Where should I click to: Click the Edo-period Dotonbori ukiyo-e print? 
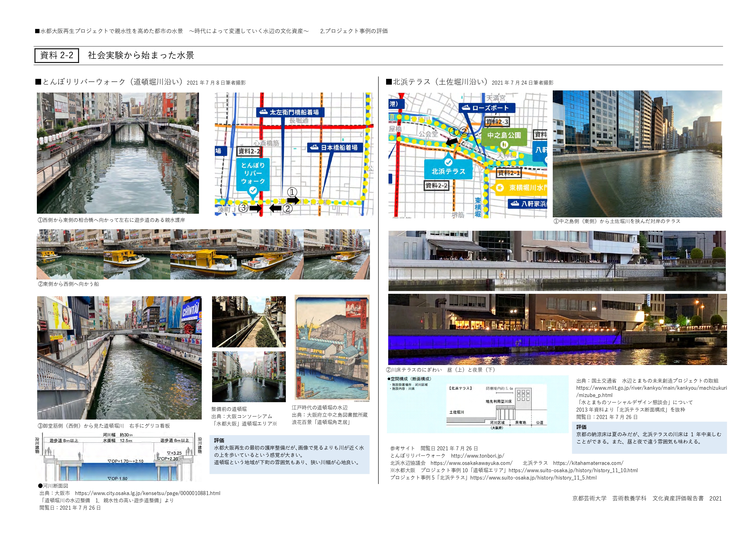click(x=332, y=348)
